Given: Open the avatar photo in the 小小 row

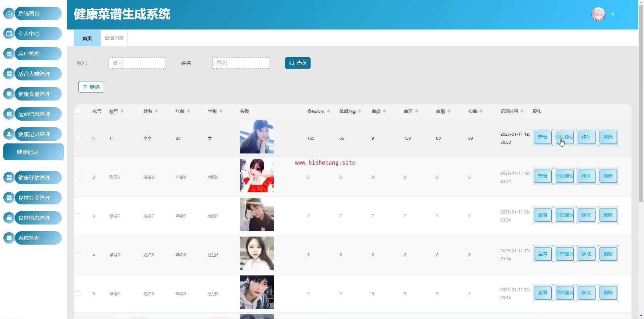Looking at the screenshot, I should 257,137.
